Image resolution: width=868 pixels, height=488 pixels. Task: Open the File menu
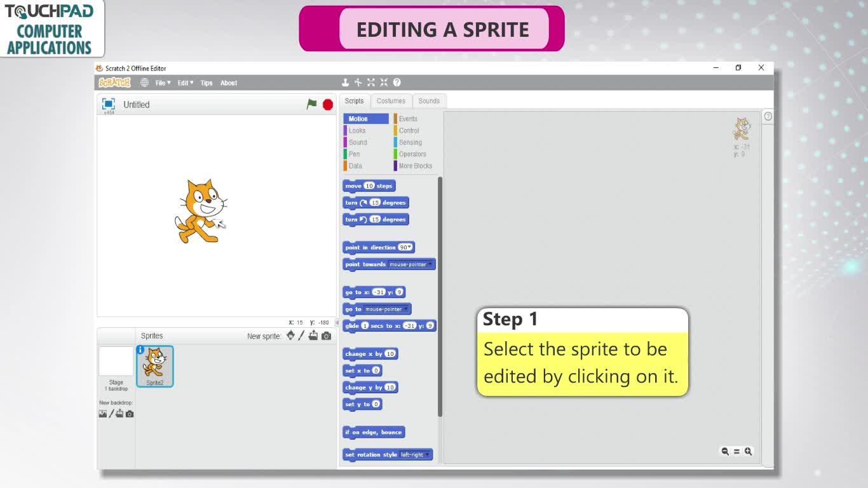click(163, 83)
